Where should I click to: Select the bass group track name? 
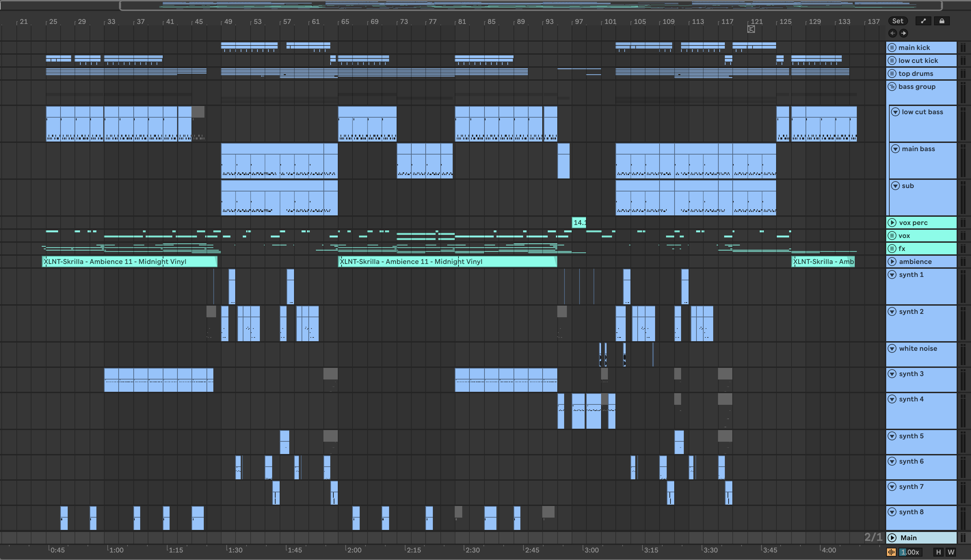917,86
